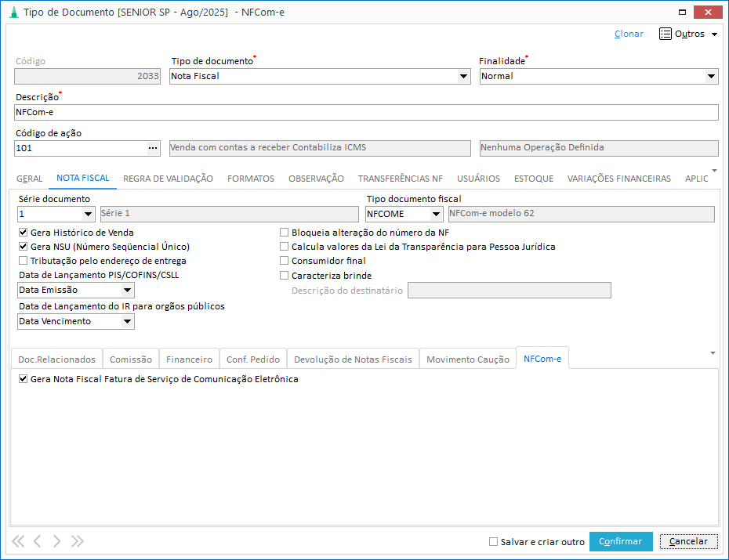
Task: Expand the Série documento combo box
Action: pos(87,215)
